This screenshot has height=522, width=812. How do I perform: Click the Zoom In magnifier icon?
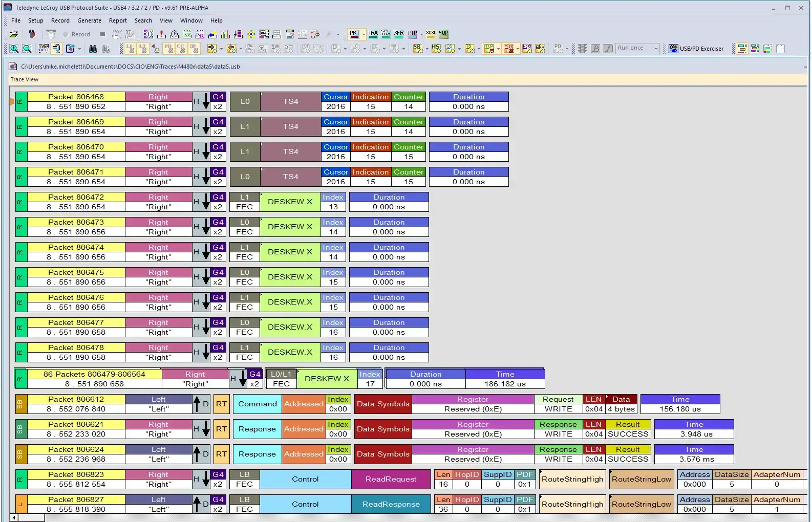click(x=14, y=49)
